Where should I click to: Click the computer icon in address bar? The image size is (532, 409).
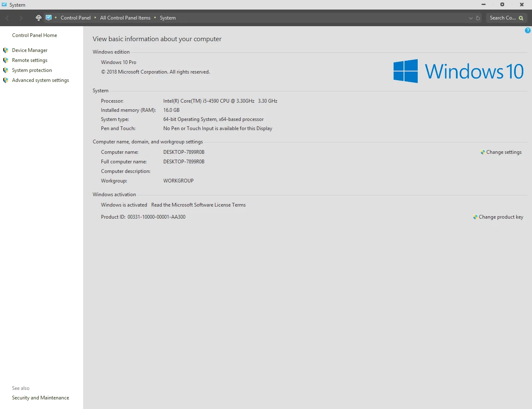49,18
